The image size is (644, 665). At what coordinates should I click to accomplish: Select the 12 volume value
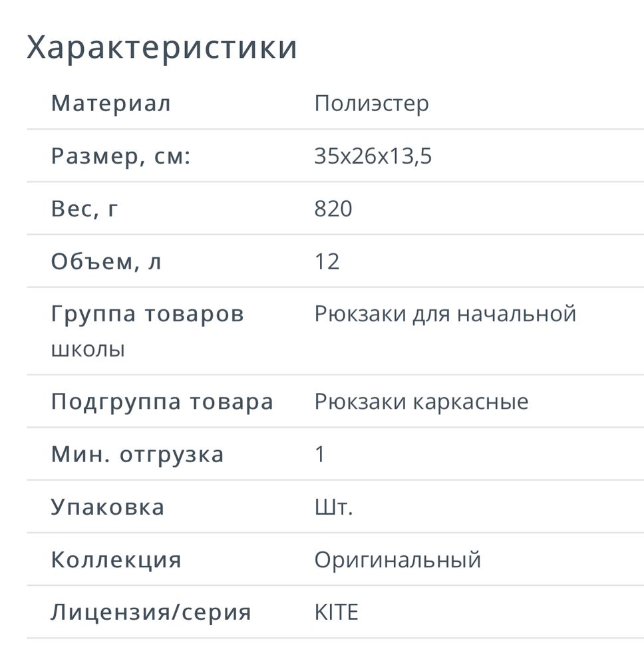pyautogui.click(x=327, y=261)
